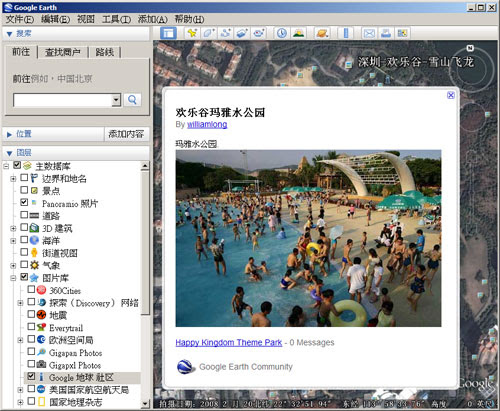Click the email envelope toolbar icon

(x=369, y=33)
